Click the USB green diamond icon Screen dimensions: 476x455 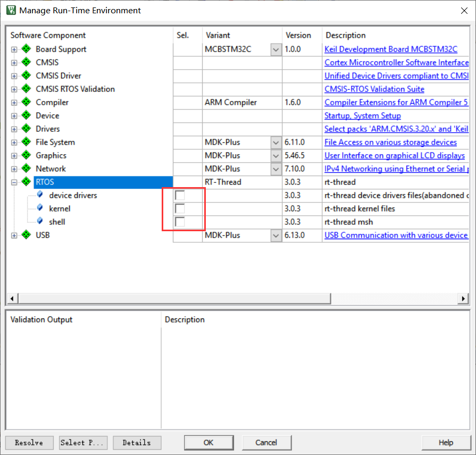27,235
